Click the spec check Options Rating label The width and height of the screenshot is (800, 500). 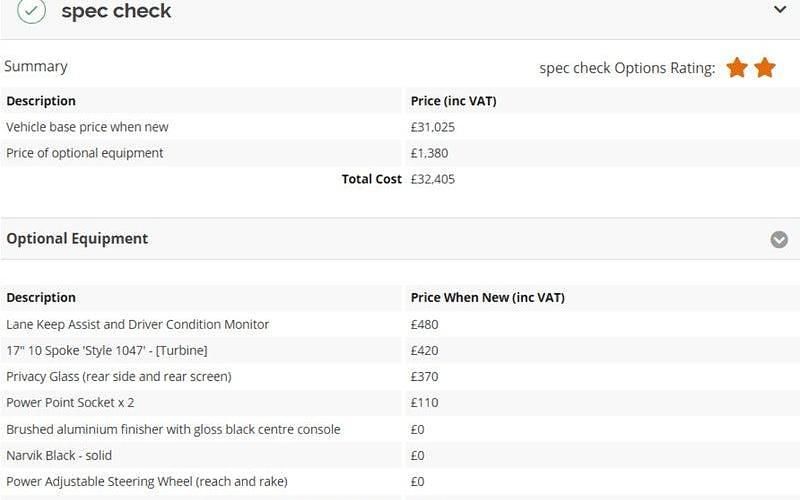[627, 68]
